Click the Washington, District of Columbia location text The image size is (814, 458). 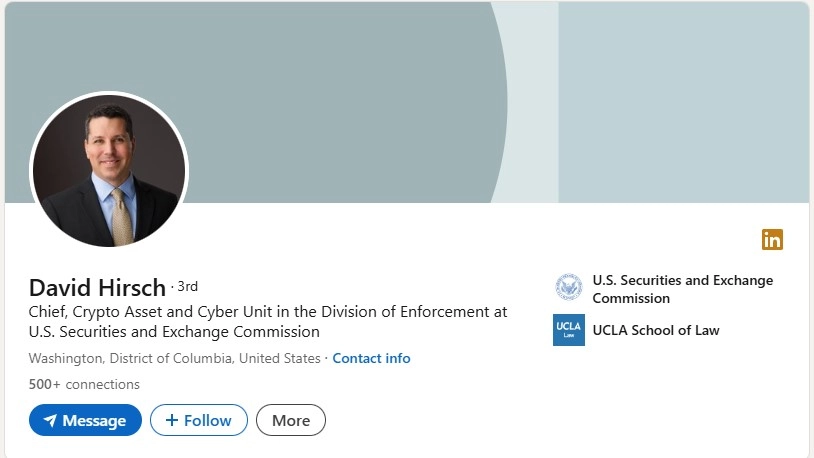coord(174,358)
